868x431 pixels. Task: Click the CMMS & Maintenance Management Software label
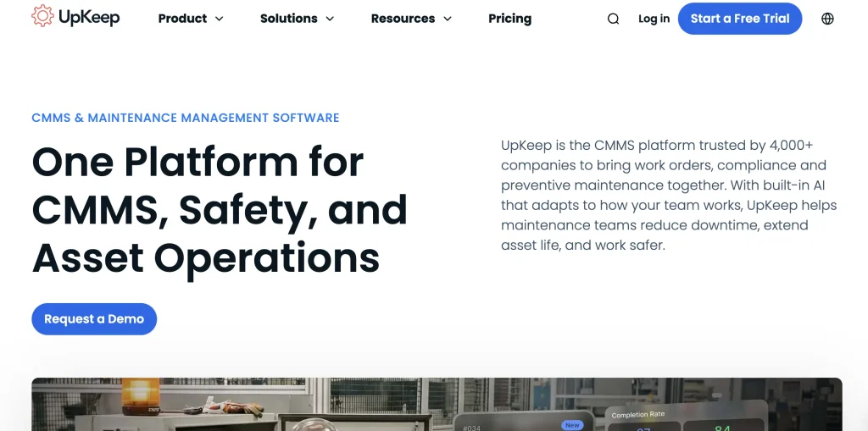(x=186, y=118)
